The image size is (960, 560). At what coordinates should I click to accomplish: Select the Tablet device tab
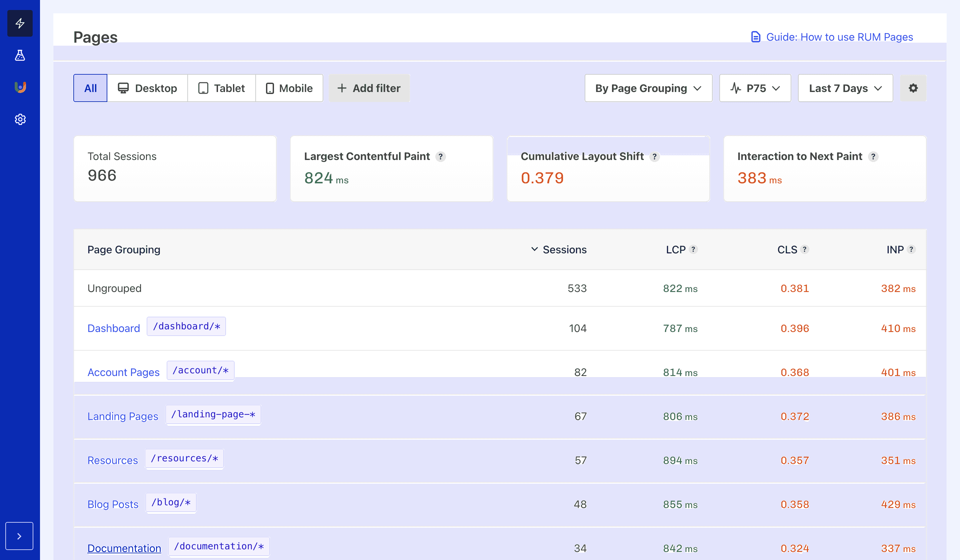pyautogui.click(x=221, y=88)
